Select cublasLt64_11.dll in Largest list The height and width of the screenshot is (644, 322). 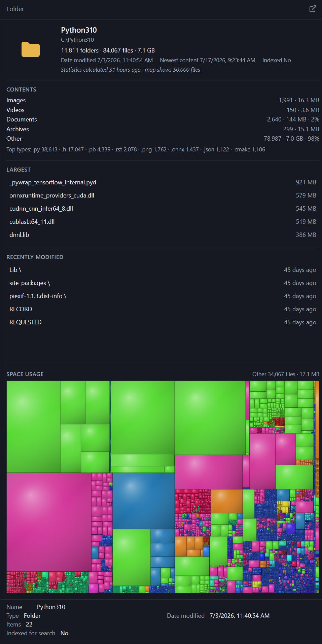[x=163, y=222]
